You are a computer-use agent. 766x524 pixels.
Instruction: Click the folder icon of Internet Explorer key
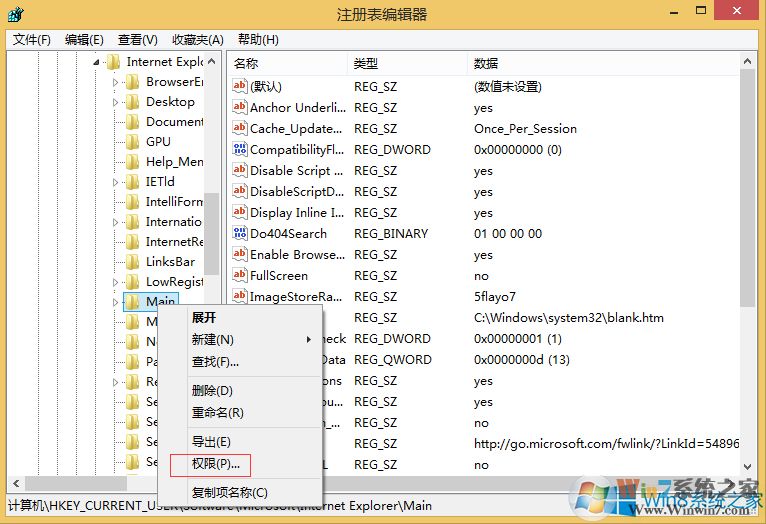point(113,62)
